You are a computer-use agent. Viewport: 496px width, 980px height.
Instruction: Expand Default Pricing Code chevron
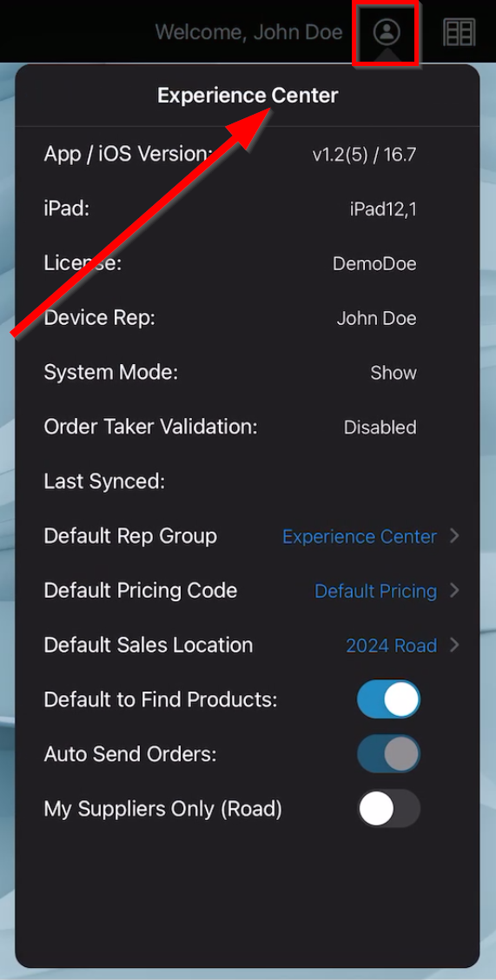[x=455, y=591]
